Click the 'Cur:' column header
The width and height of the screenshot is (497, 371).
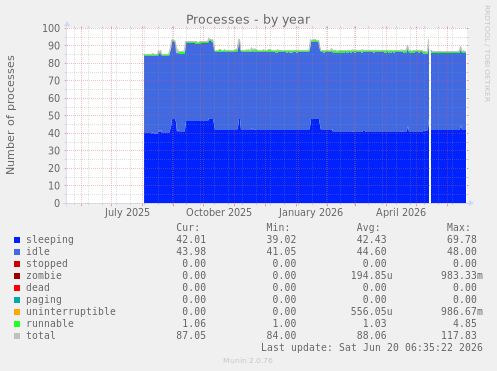[x=188, y=228]
